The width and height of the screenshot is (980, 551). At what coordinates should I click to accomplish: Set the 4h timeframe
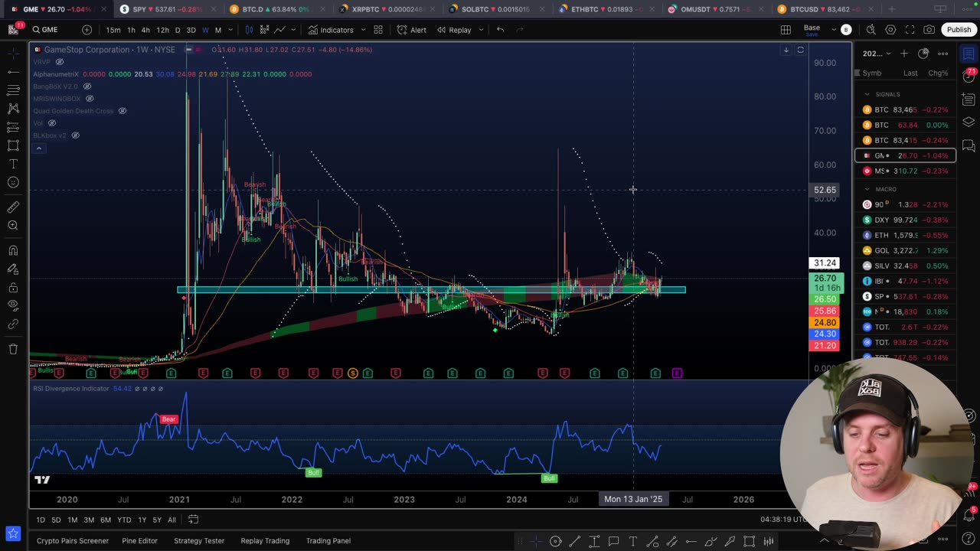coord(145,30)
